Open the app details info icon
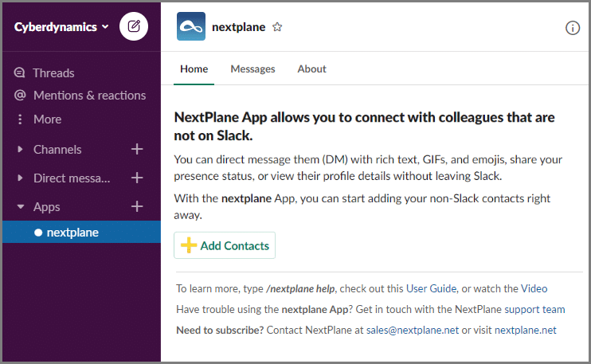This screenshot has height=364, width=591. [573, 28]
